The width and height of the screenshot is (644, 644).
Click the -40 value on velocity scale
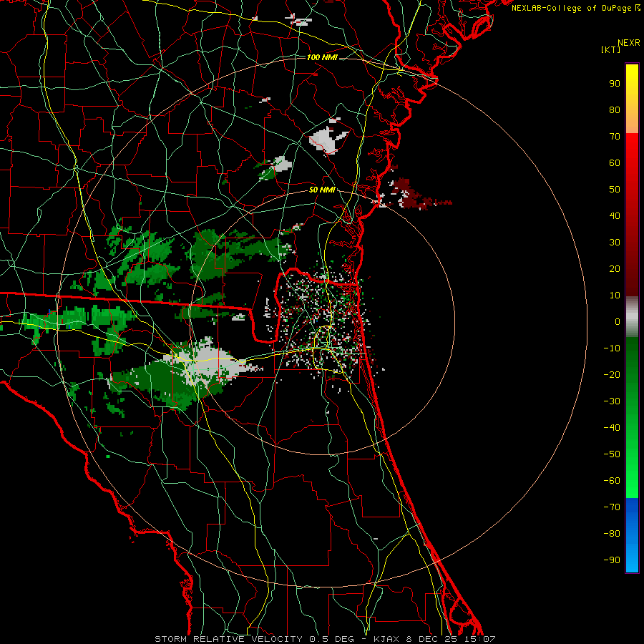[x=612, y=428]
